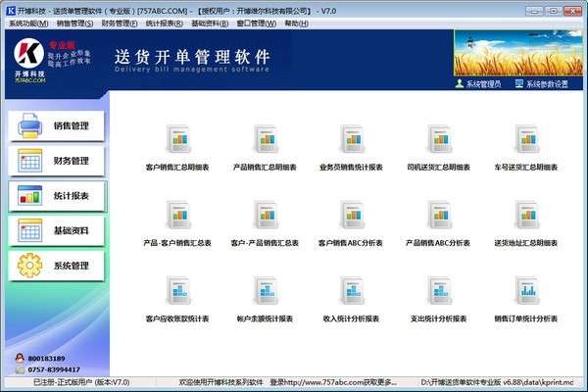Screen dimensions: 588x392
Task: Open 帐户余额统计报表 report icon
Action: (266, 291)
